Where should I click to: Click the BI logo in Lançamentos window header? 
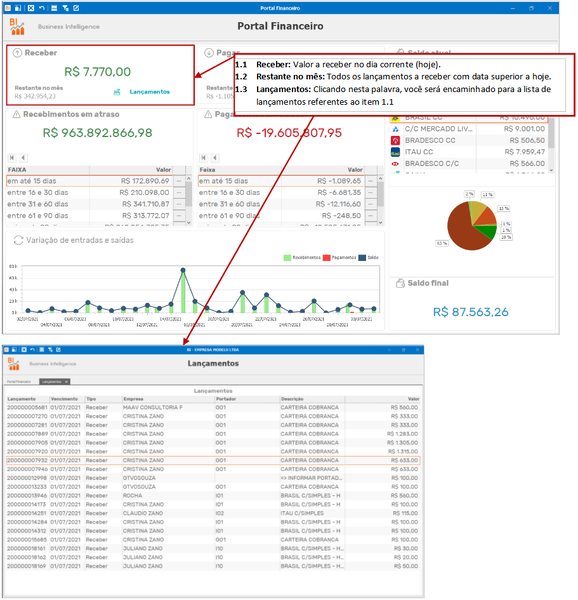click(13, 364)
